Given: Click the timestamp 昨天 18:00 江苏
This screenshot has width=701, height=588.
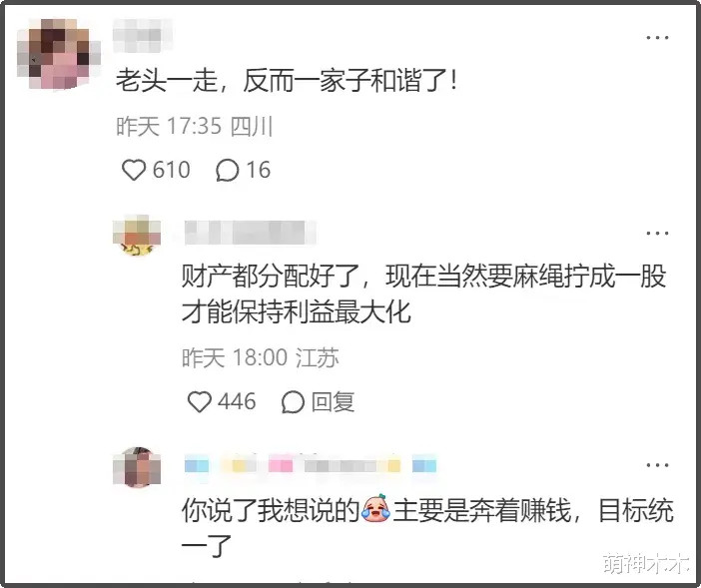Looking at the screenshot, I should 261,357.
